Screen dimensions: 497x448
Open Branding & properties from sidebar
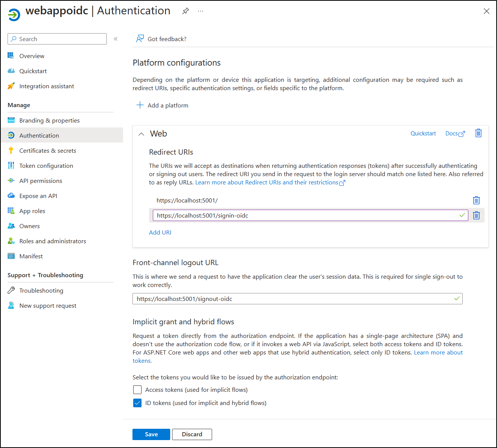[49, 120]
